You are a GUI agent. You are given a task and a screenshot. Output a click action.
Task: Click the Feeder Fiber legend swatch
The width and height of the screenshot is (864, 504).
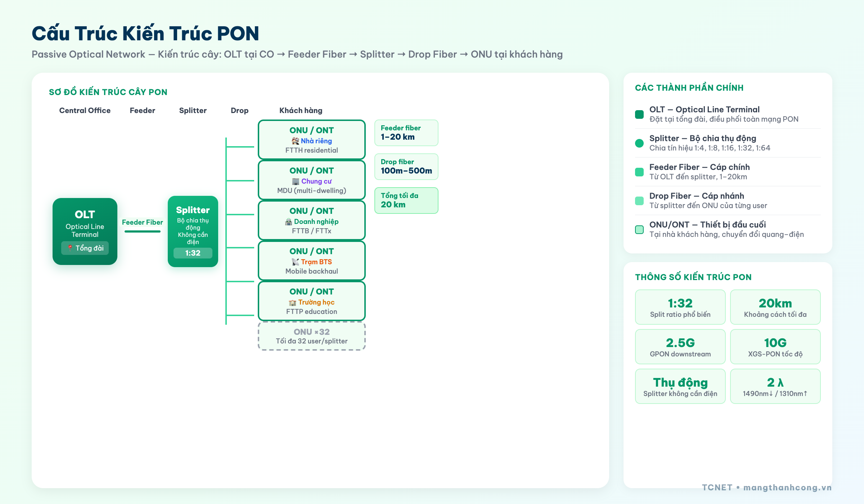(x=639, y=172)
